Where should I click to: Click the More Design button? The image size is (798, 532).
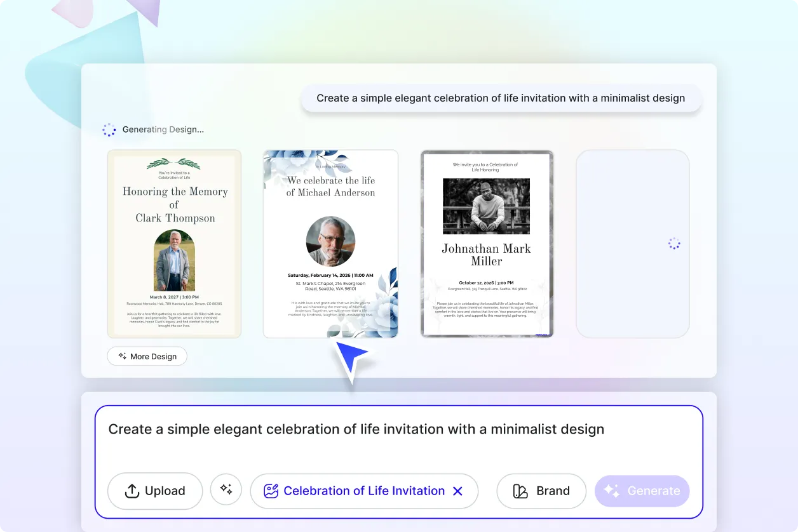click(147, 356)
